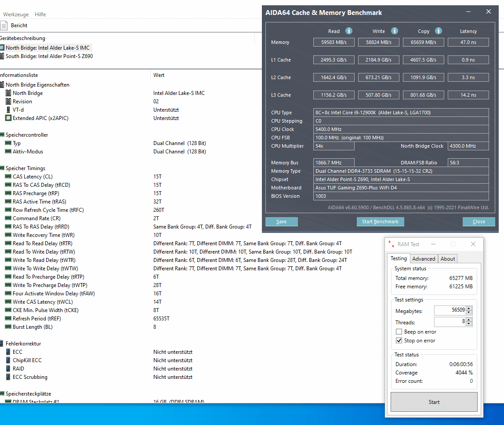Enable the Beep on error checkbox
504x425 pixels.
(399, 332)
